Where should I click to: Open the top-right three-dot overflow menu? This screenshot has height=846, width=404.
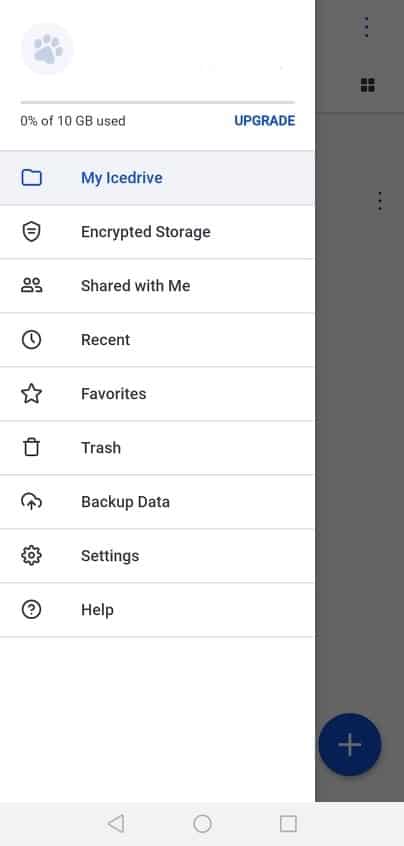pos(366,27)
